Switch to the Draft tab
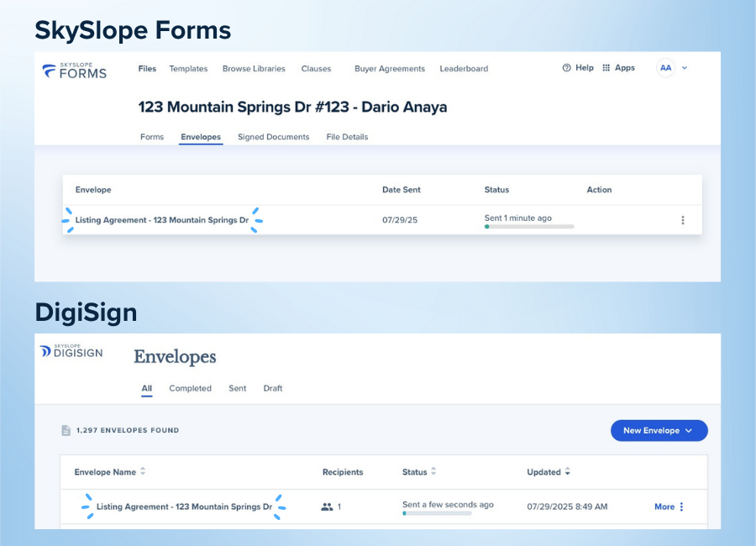The width and height of the screenshot is (756, 546). 273,388
